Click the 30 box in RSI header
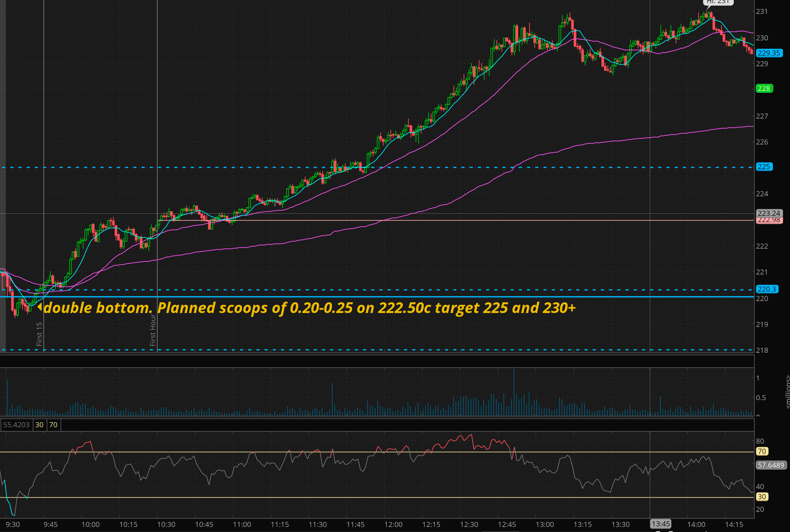The image size is (790, 532). (39, 425)
